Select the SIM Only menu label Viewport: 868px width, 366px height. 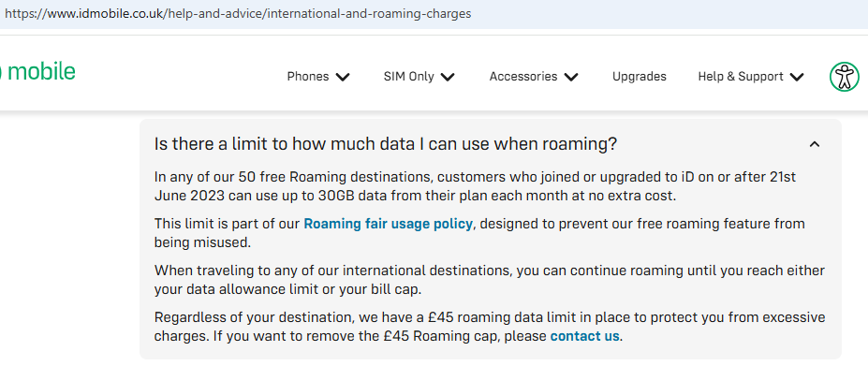click(x=408, y=77)
